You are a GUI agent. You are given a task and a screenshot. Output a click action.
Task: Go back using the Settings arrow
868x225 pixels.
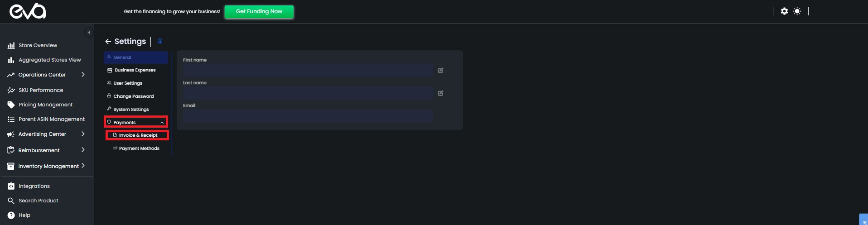[108, 42]
